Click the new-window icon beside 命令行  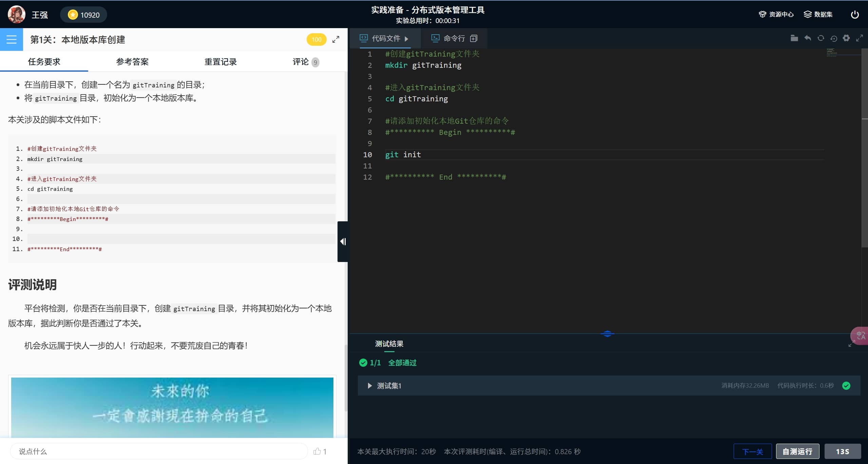(x=474, y=38)
